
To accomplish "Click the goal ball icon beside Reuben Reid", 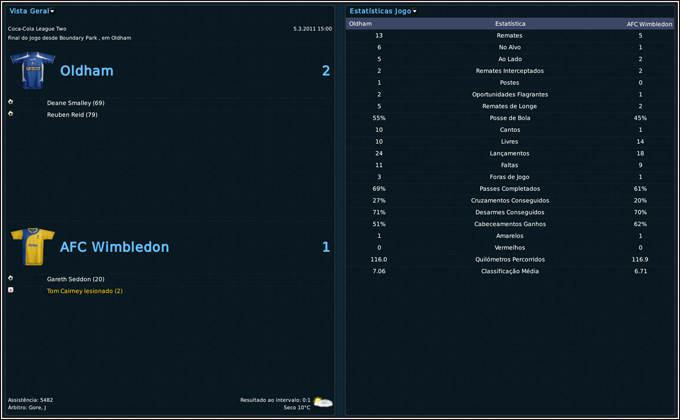I will tap(10, 114).
